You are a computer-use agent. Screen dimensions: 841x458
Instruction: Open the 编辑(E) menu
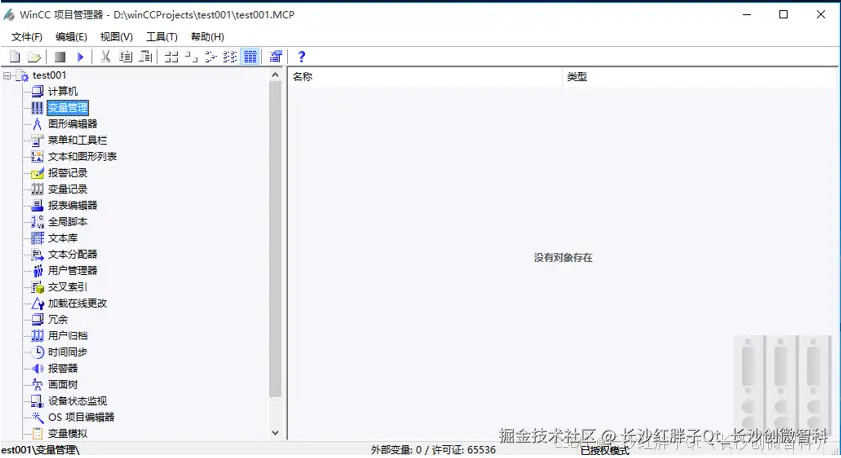pyautogui.click(x=71, y=36)
